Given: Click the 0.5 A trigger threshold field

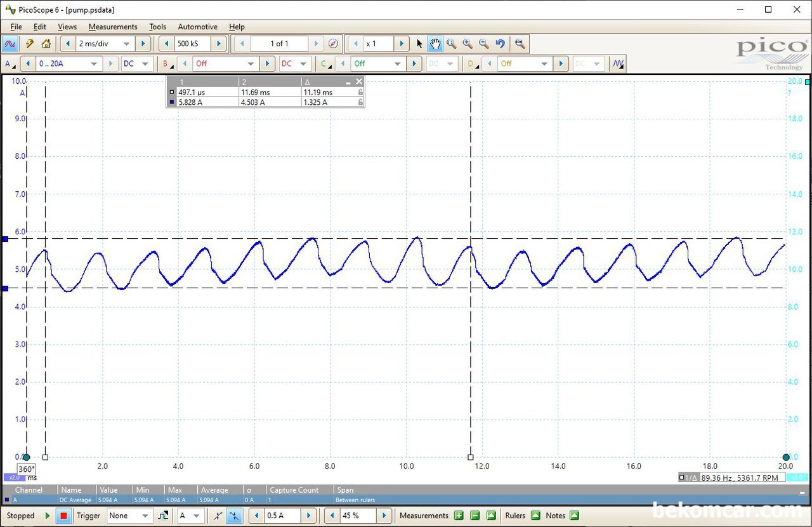Looking at the screenshot, I should coord(282,516).
